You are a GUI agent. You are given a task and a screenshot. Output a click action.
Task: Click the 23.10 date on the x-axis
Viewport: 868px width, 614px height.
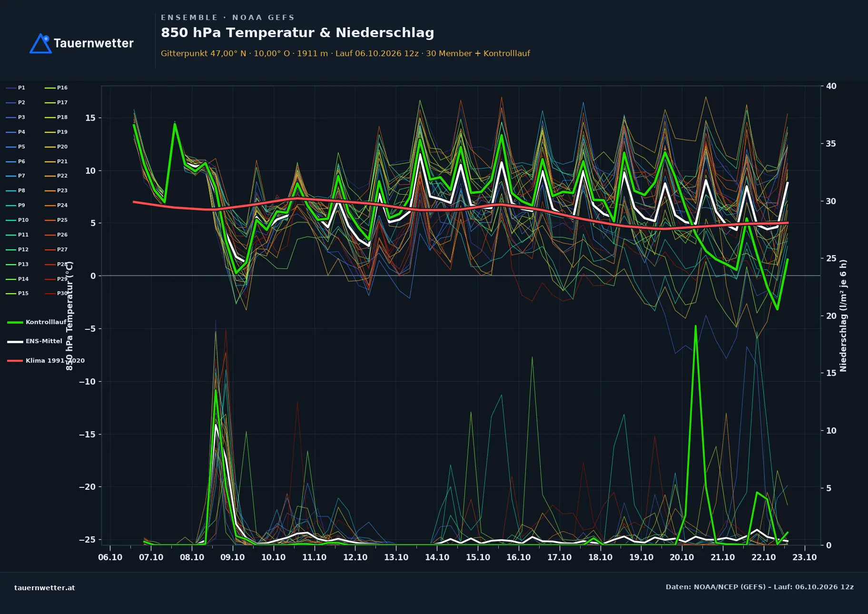[x=805, y=557]
